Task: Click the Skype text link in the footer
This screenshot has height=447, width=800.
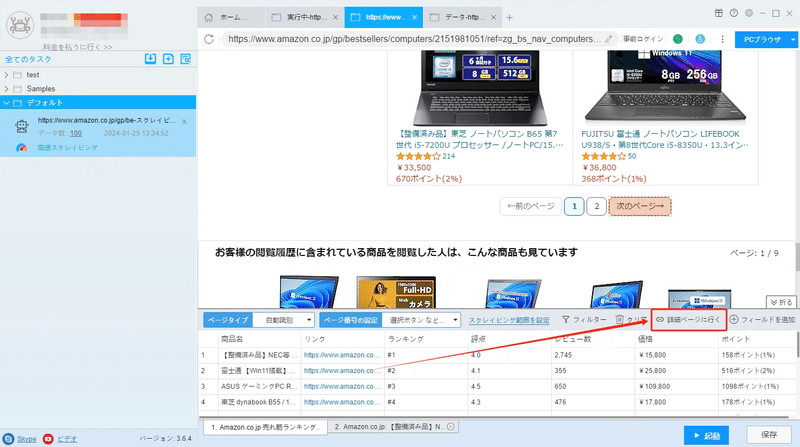Action: click(x=27, y=439)
